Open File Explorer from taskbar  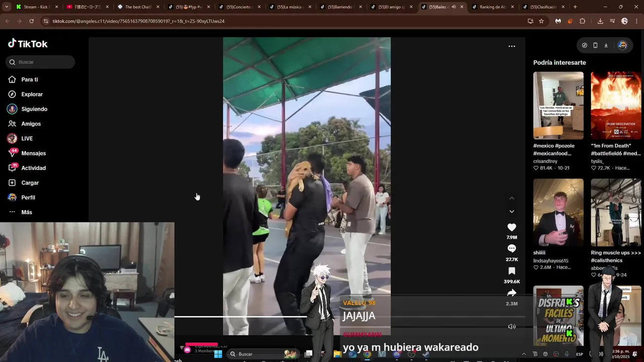(338, 354)
